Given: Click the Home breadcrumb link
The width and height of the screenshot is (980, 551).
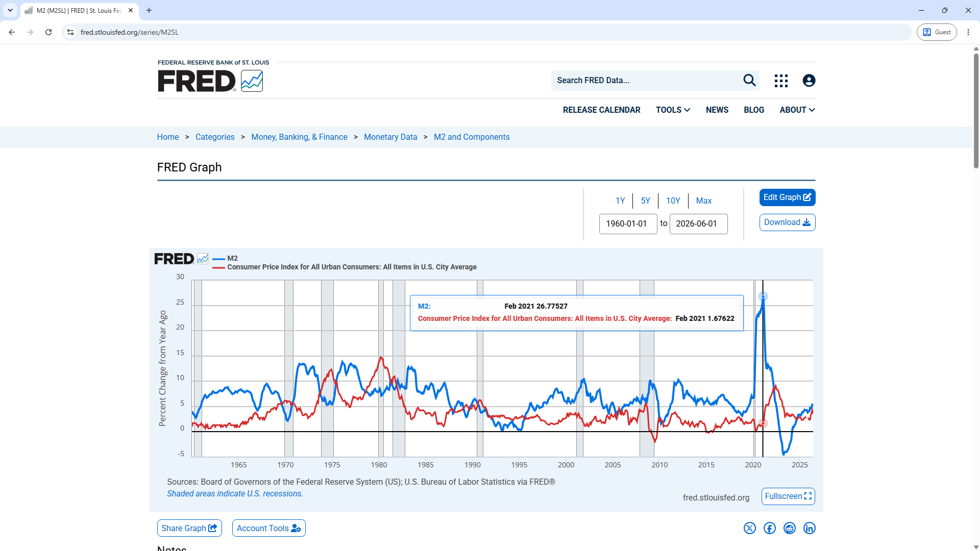Looking at the screenshot, I should (x=168, y=137).
